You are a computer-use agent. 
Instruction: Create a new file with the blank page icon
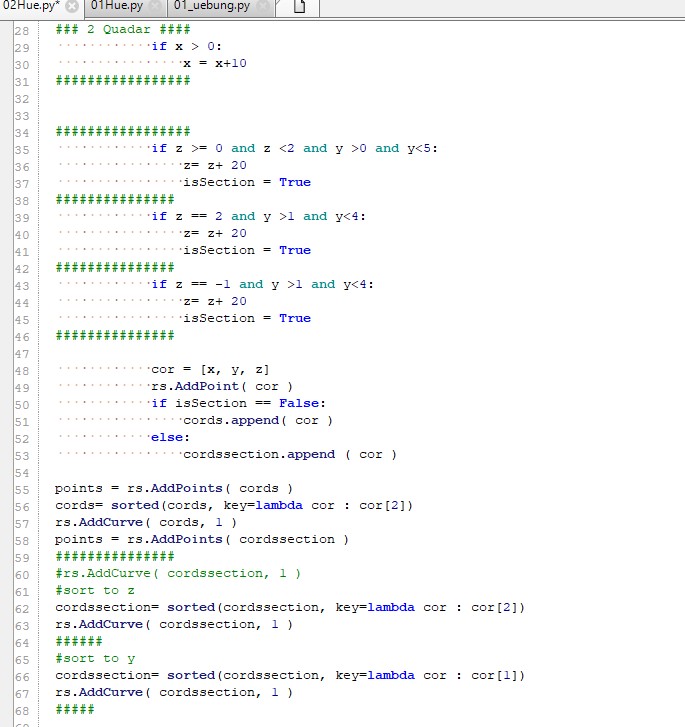(x=299, y=6)
